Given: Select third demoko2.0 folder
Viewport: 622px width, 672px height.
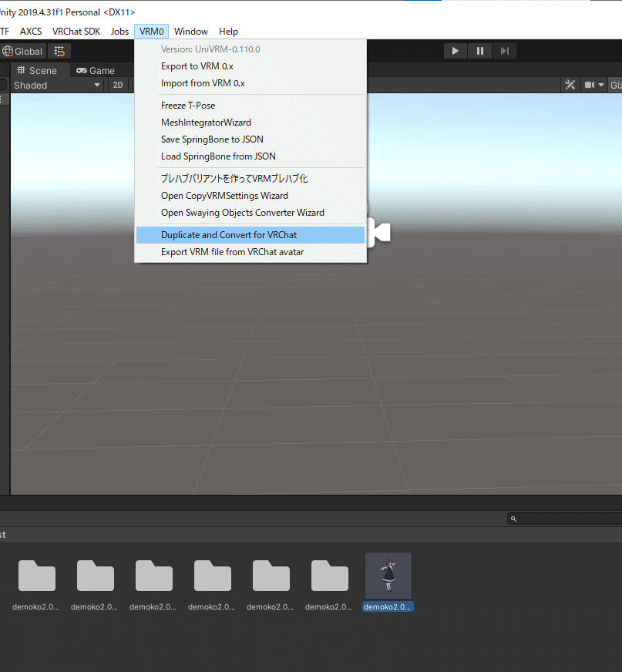Looking at the screenshot, I should (x=154, y=576).
